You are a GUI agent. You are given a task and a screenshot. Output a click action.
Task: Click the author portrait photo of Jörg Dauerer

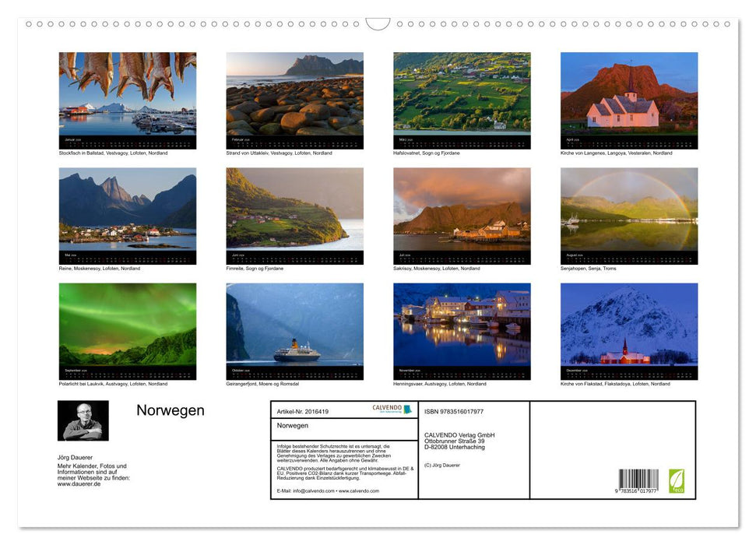[x=83, y=420]
